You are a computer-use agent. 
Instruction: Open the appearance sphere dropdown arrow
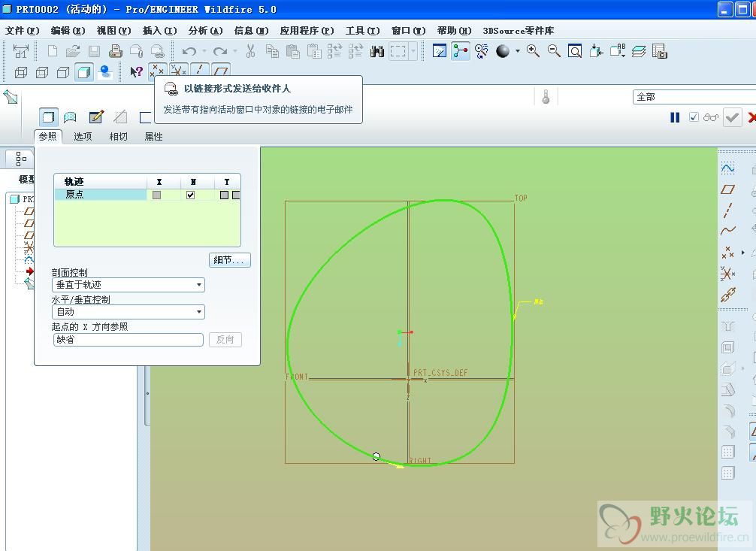[x=517, y=50]
